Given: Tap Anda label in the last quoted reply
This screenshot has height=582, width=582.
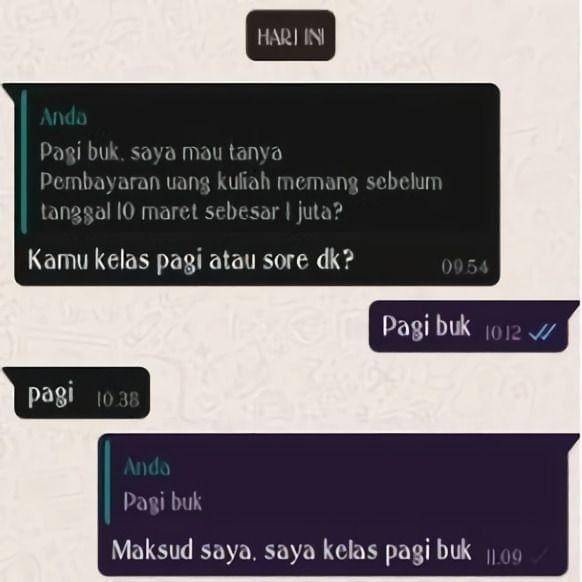Looking at the screenshot, I should (x=147, y=467).
